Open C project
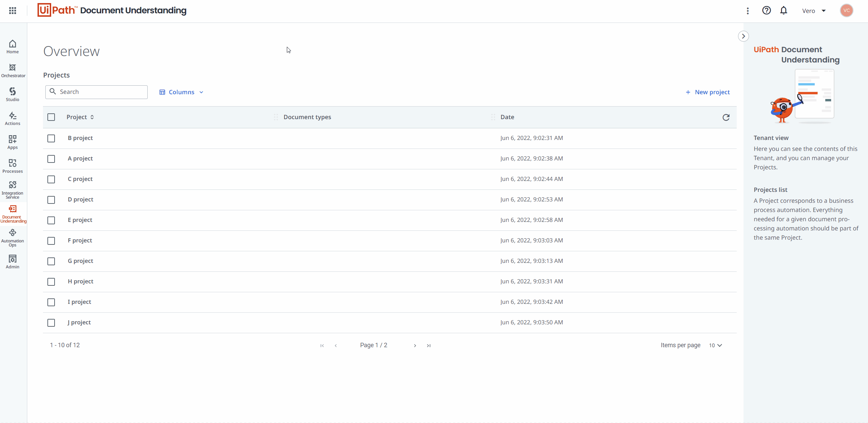 pyautogui.click(x=80, y=179)
